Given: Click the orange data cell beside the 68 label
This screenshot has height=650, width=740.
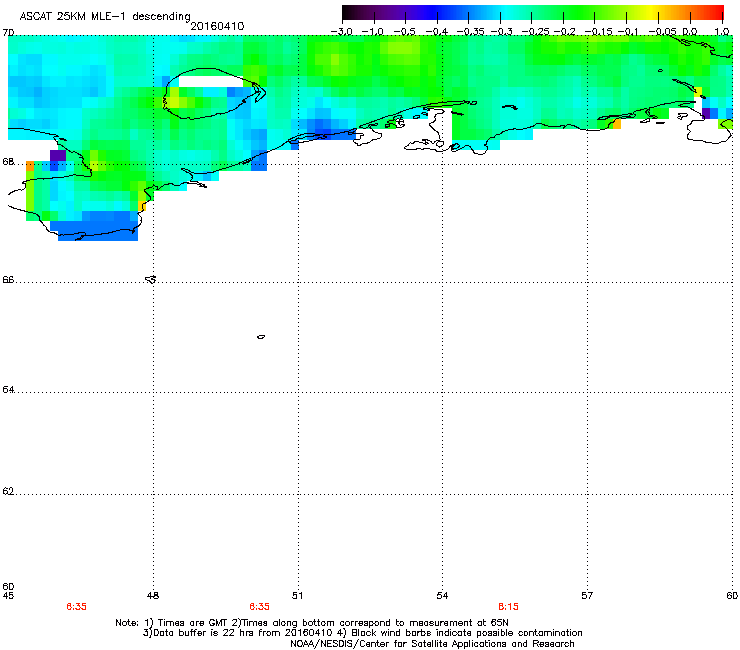Looking at the screenshot, I should click(30, 166).
